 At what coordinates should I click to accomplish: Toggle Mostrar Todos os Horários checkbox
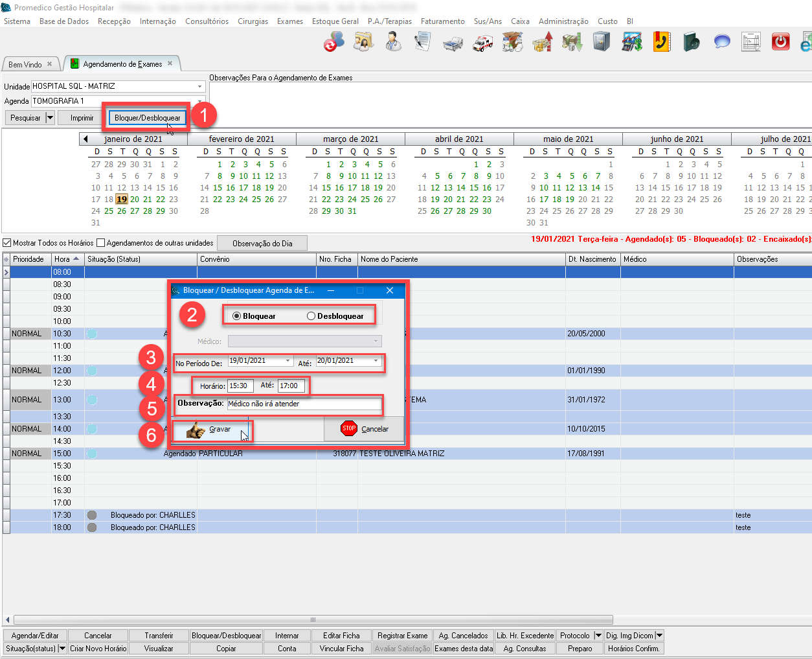pos(7,243)
